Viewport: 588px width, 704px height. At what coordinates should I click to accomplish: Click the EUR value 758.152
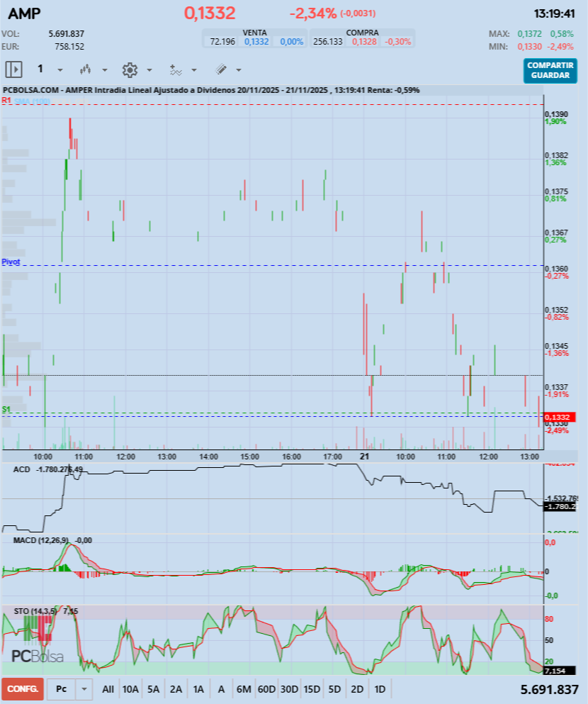pos(69,47)
